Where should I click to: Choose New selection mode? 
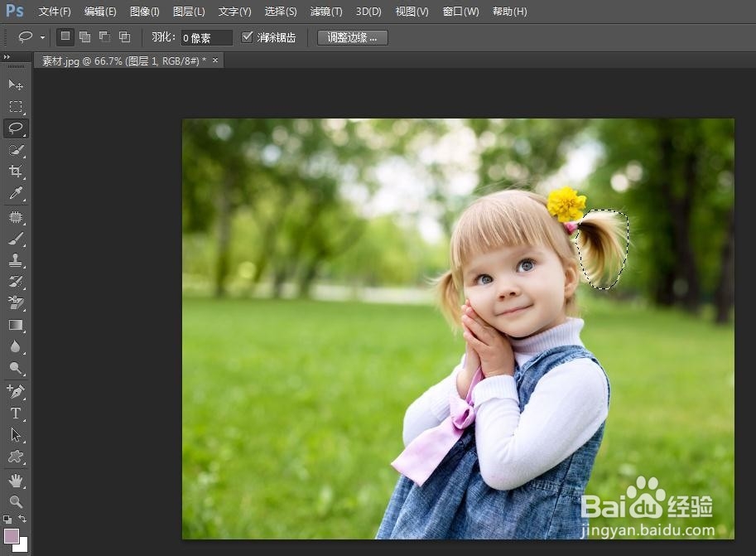65,36
